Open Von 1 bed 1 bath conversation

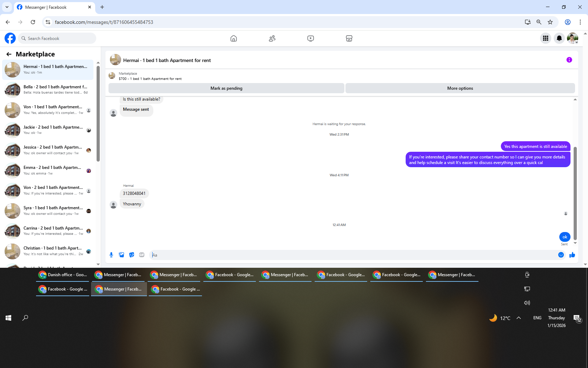pyautogui.click(x=48, y=110)
